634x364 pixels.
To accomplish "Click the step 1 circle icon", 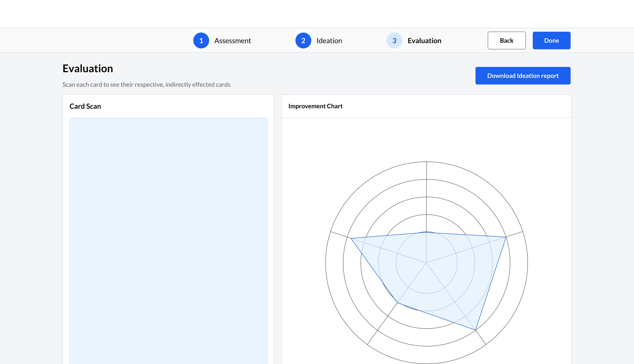I will 201,40.
